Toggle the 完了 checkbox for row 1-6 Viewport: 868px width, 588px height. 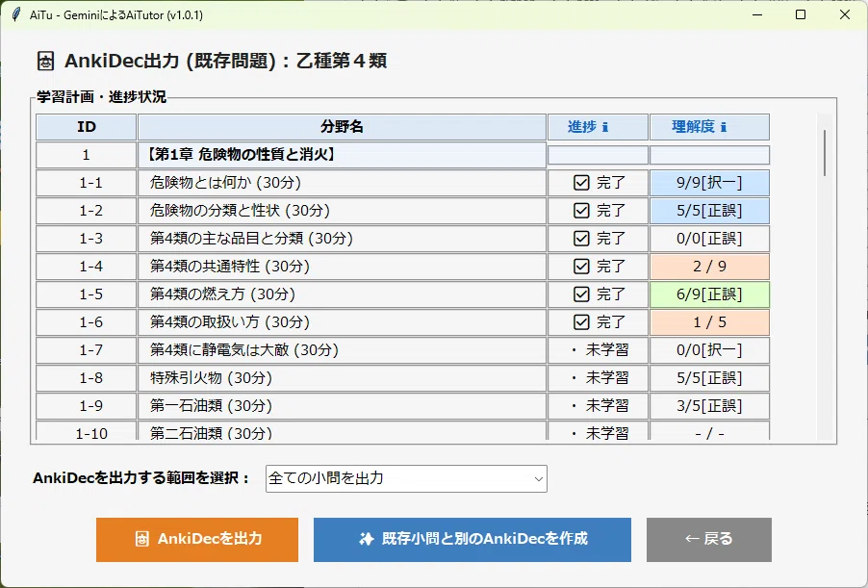tap(581, 322)
